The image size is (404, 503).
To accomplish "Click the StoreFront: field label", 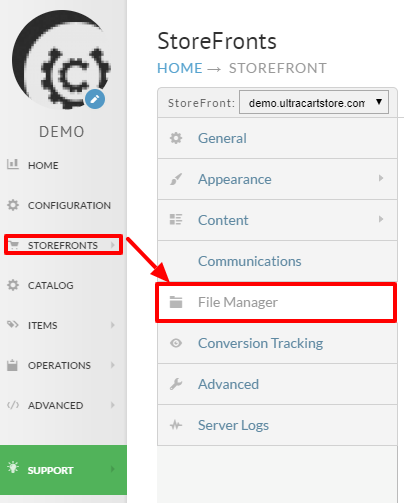I will [202, 103].
